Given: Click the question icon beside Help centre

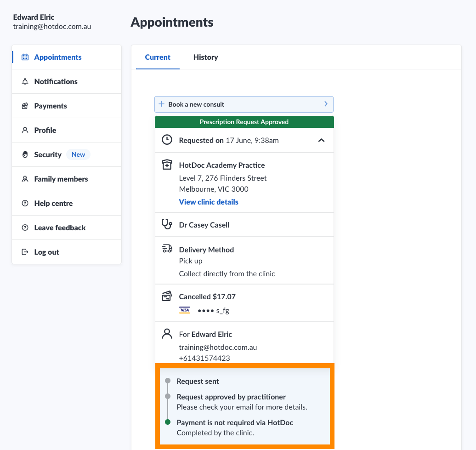Looking at the screenshot, I should pos(25,203).
